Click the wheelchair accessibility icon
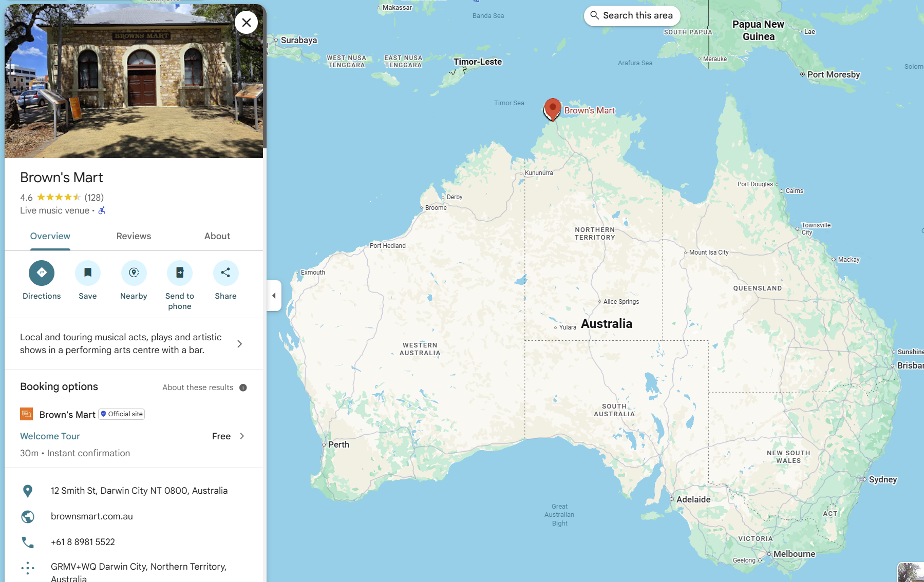This screenshot has width=924, height=582. [x=102, y=210]
